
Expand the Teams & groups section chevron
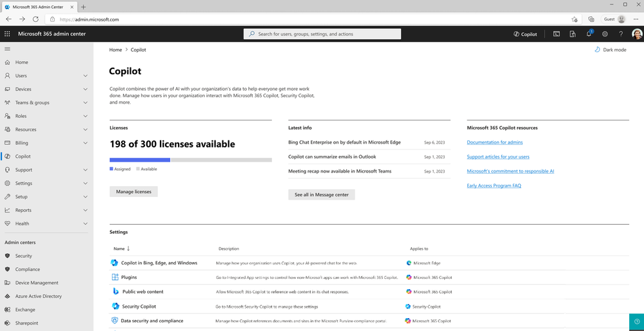[x=86, y=102]
